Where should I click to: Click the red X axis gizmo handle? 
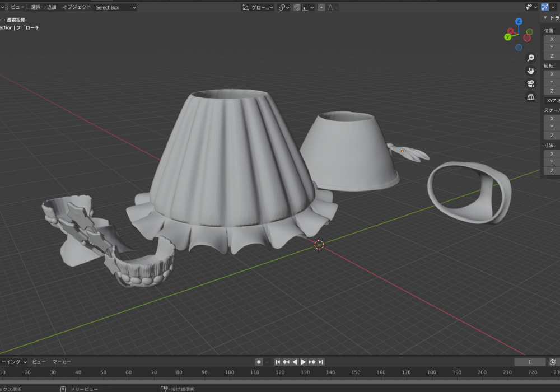tap(511, 31)
